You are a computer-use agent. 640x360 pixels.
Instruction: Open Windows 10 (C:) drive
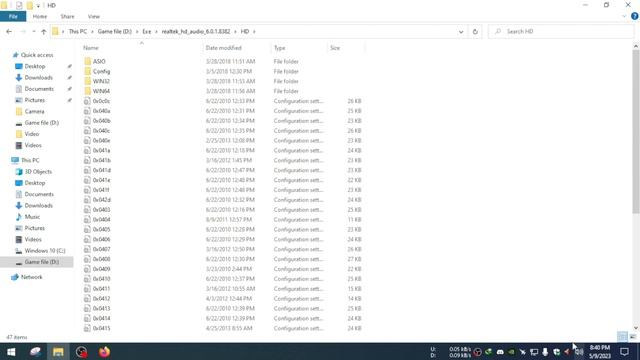tap(44, 251)
